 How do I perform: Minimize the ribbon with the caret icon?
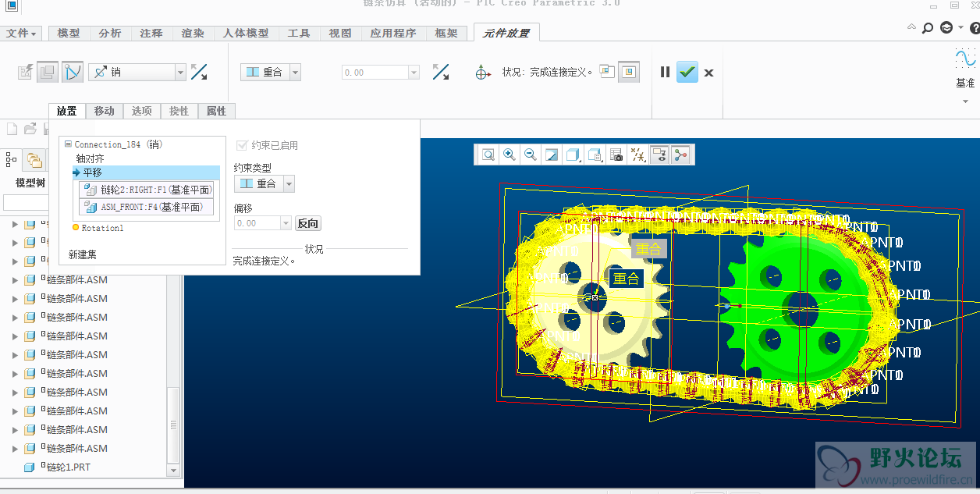913,28
